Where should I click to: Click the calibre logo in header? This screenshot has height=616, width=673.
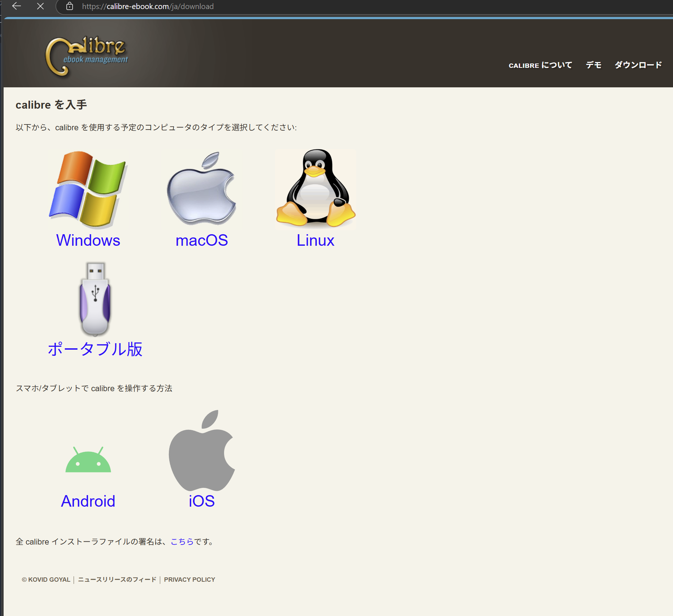click(87, 56)
